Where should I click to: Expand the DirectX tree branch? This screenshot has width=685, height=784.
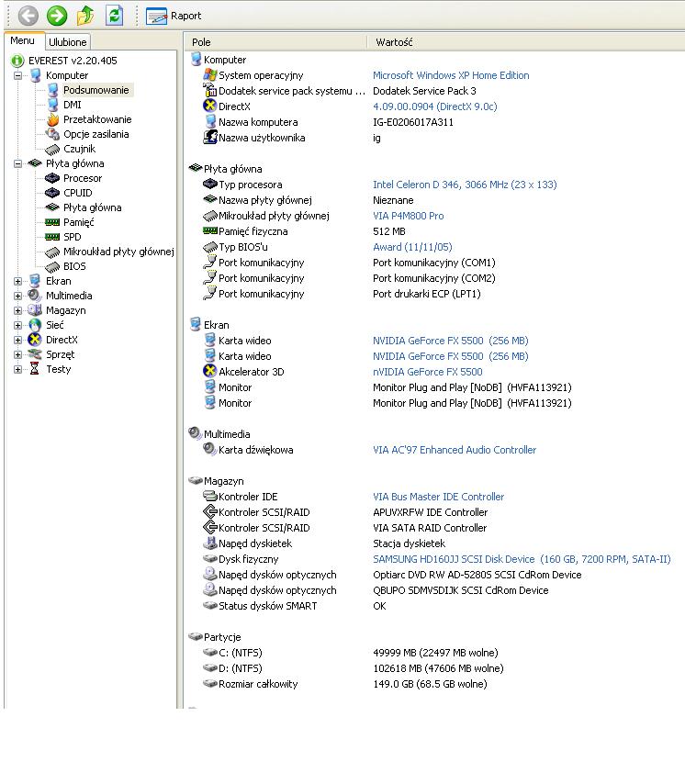pyautogui.click(x=18, y=340)
